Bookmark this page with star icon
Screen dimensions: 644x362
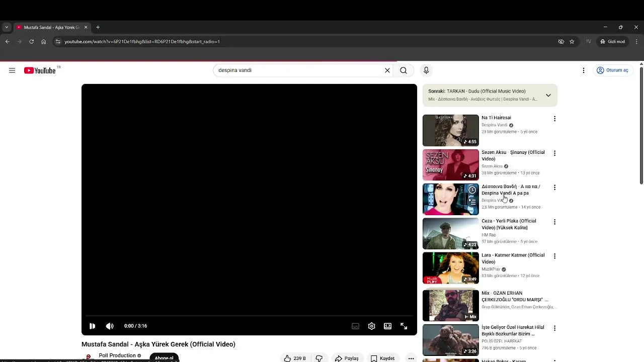(572, 42)
